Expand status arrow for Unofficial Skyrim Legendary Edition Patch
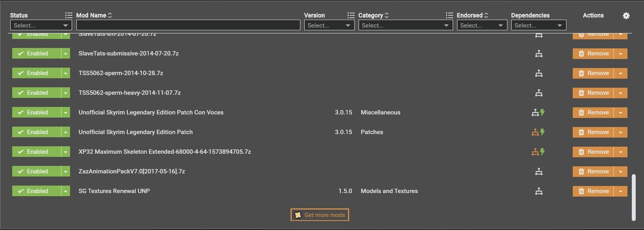 66,132
